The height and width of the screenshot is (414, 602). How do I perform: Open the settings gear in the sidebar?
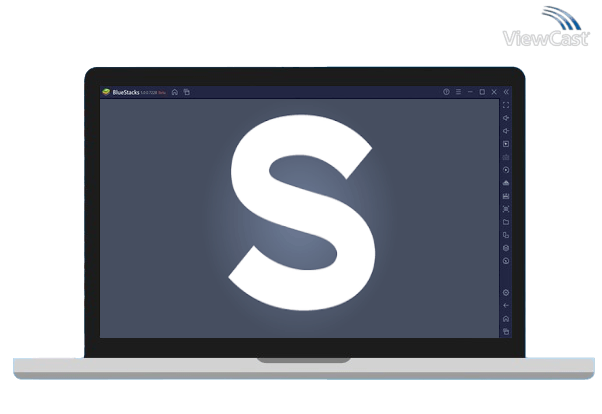coord(506,292)
